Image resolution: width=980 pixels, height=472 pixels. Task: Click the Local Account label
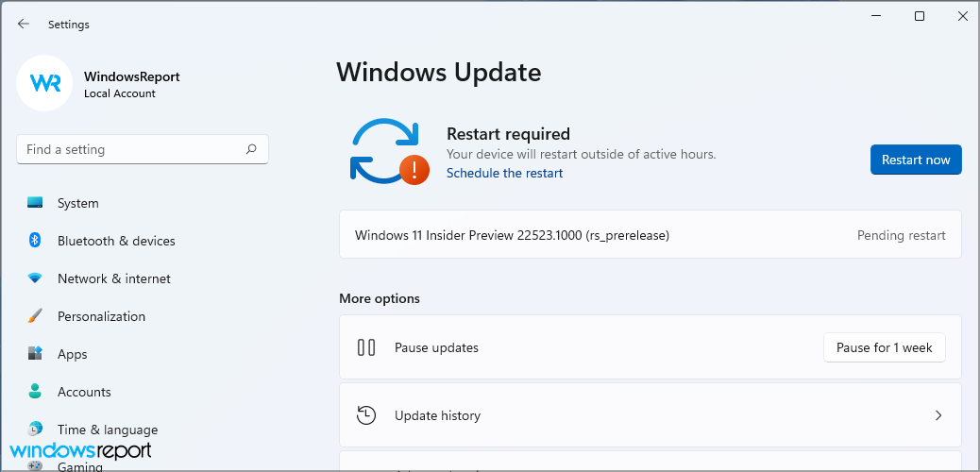[x=119, y=93]
